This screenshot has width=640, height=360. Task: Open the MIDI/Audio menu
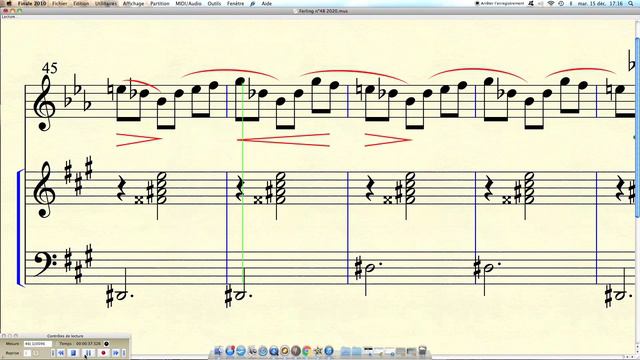pyautogui.click(x=188, y=3)
